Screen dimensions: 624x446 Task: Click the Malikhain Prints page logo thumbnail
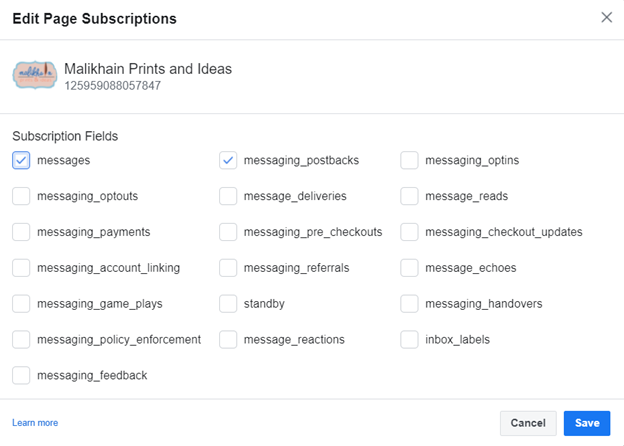(x=35, y=75)
